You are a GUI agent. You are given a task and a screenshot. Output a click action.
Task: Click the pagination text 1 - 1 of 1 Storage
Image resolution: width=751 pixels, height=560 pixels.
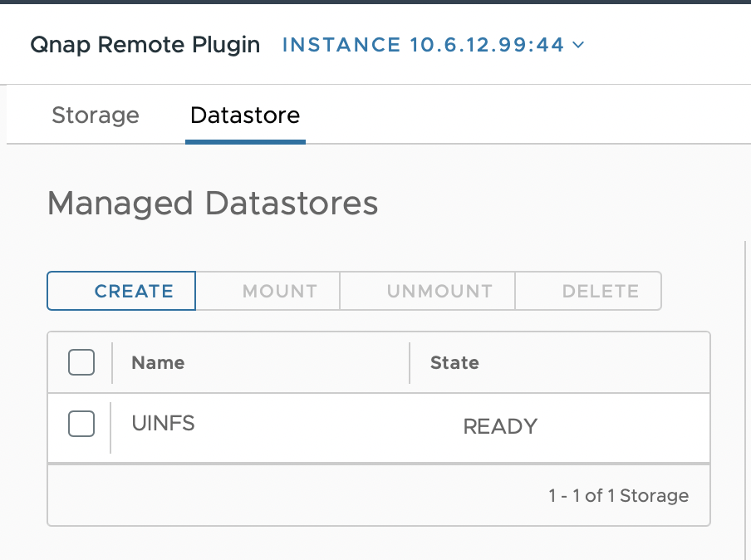tap(618, 496)
